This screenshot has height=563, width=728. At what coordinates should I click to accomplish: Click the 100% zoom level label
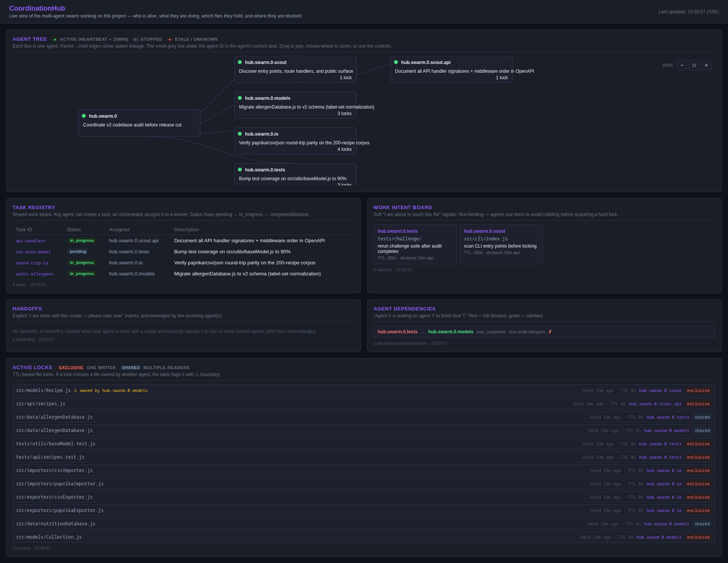[667, 65]
